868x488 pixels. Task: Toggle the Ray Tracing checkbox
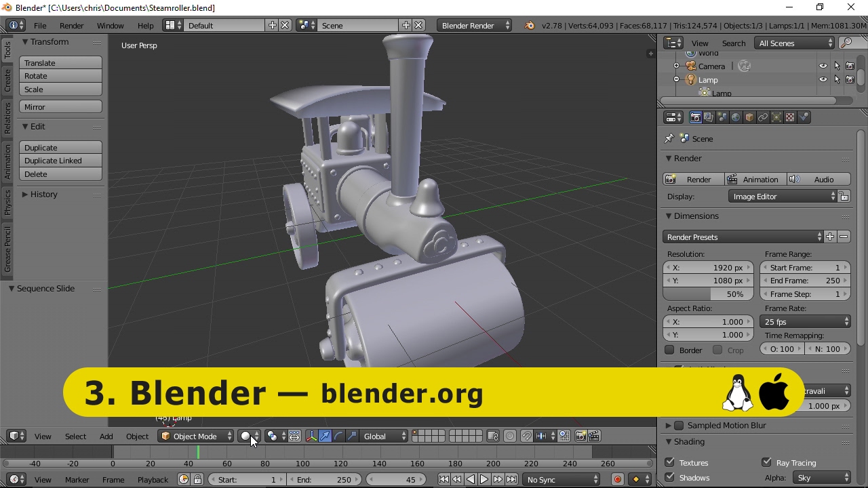766,462
